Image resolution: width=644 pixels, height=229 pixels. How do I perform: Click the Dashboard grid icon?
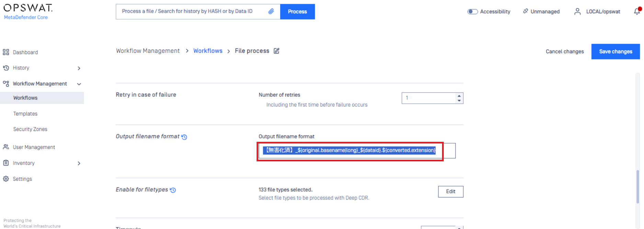coord(5,52)
